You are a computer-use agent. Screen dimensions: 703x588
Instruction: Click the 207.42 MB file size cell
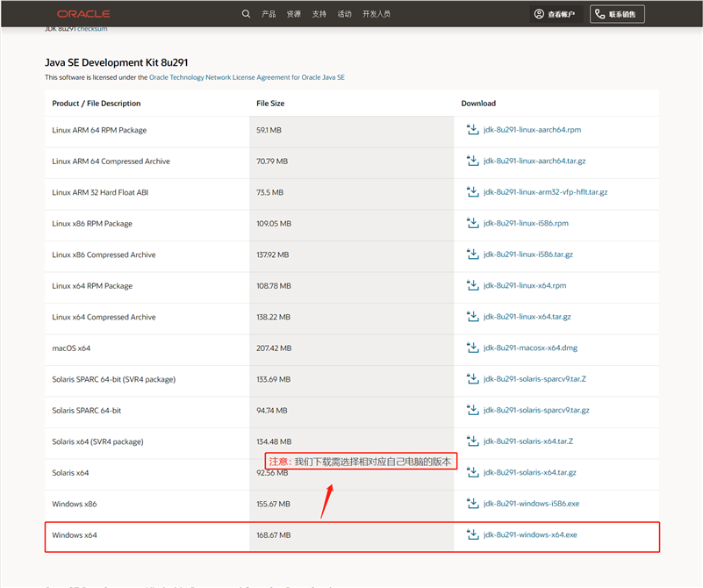(351, 348)
